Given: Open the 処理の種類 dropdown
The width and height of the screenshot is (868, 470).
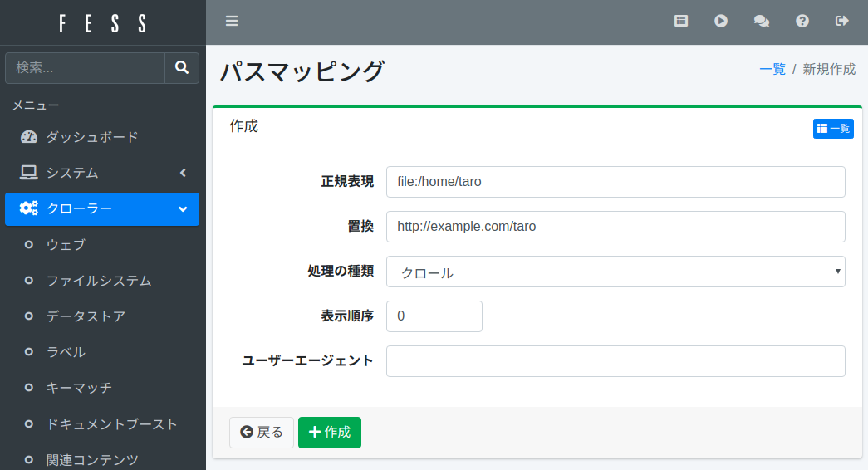Looking at the screenshot, I should coord(615,272).
